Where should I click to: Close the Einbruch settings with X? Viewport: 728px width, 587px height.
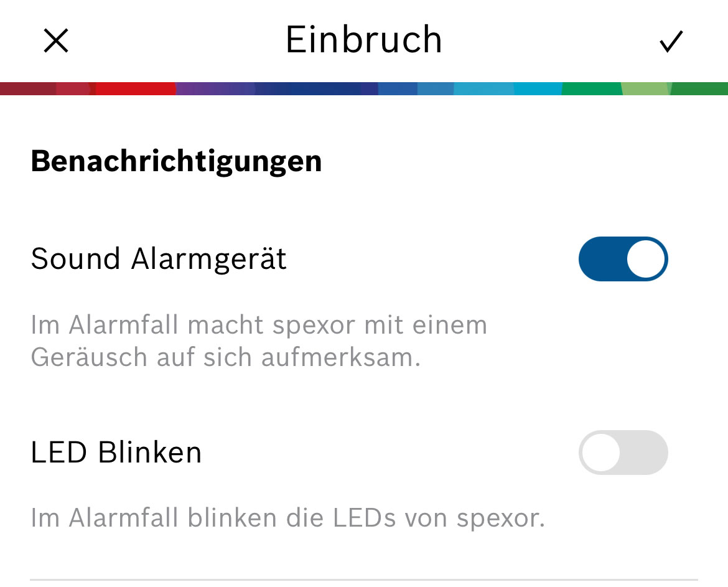(56, 41)
